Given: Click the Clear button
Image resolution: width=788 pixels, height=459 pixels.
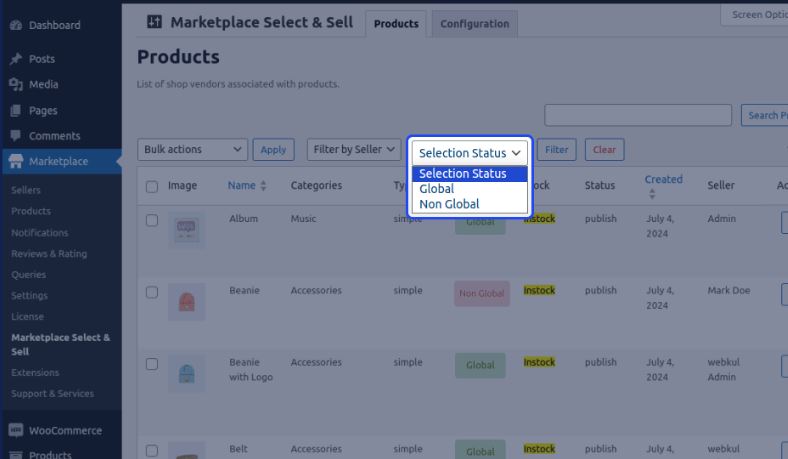Looking at the screenshot, I should coord(604,149).
